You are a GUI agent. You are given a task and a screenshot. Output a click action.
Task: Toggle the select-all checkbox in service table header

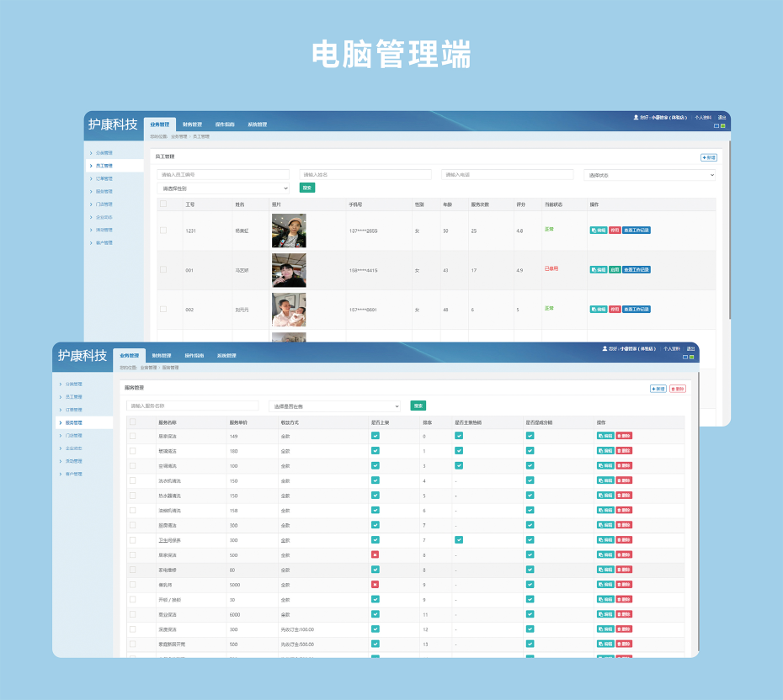(x=132, y=422)
